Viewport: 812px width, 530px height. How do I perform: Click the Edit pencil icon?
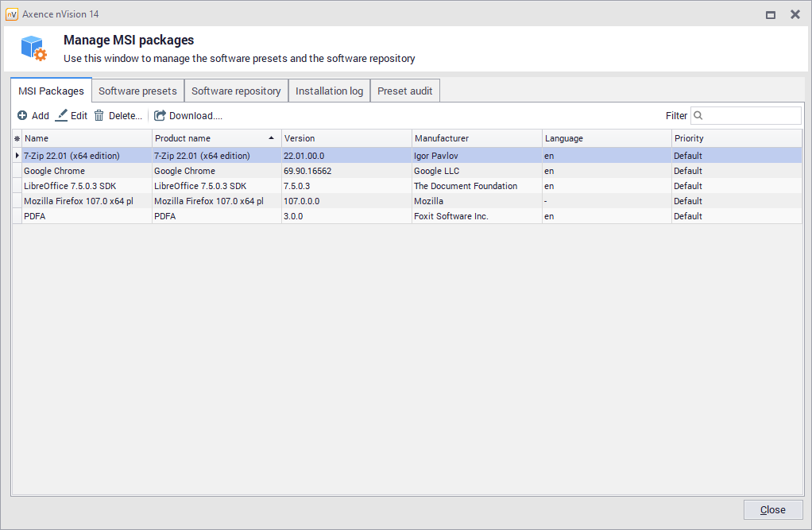(x=61, y=116)
